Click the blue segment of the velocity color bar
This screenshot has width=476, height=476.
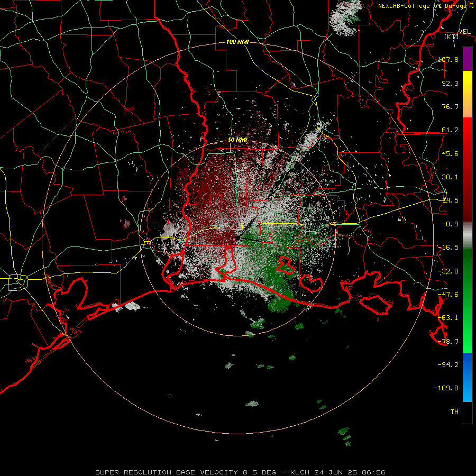[467, 377]
